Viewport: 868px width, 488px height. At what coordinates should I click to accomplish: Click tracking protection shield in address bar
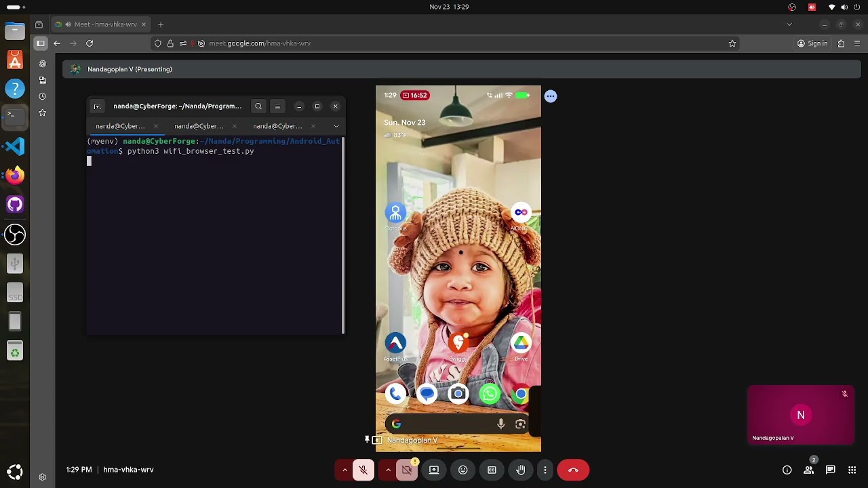tap(158, 43)
